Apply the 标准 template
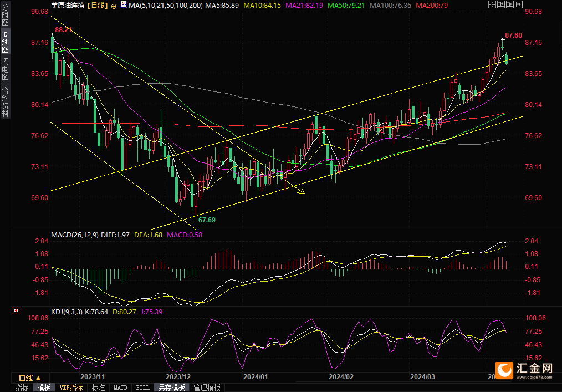 coord(98,388)
